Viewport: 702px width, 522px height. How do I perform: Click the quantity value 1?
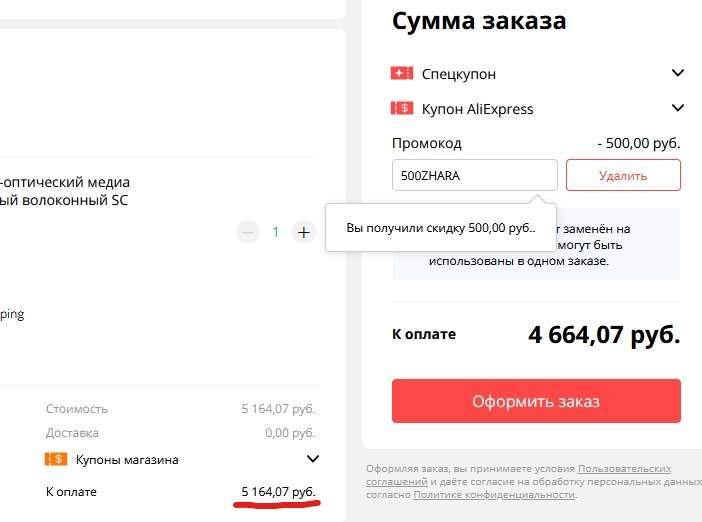(276, 232)
